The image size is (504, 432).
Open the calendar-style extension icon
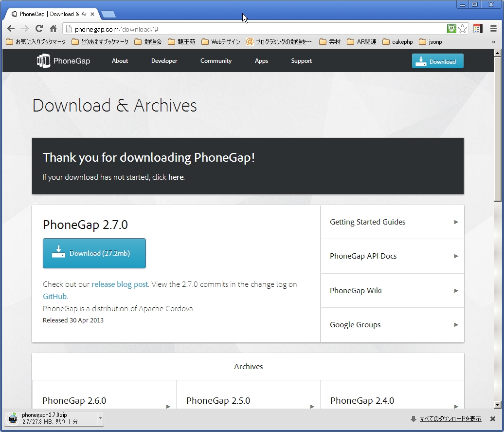[478, 29]
